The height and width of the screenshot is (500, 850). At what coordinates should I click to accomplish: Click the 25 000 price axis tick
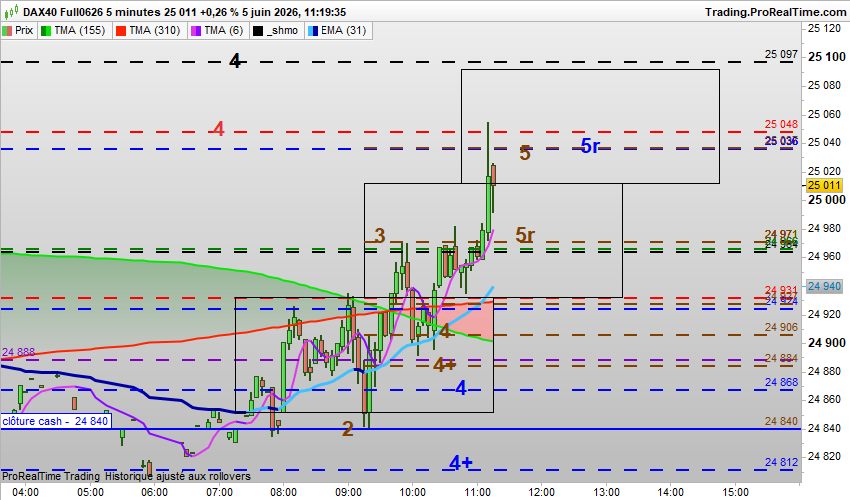coord(826,200)
